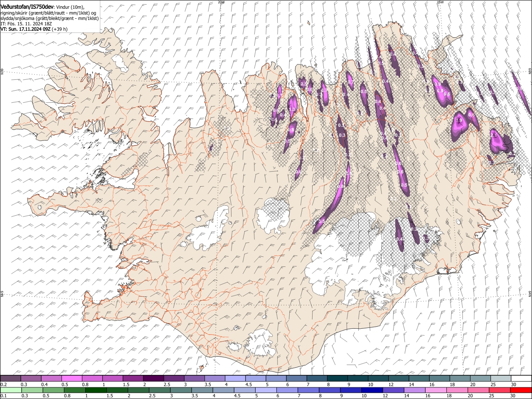This screenshot has height=399, width=532.
Task: Click the 0.1 label in the lower legend
Action: coord(4,396)
